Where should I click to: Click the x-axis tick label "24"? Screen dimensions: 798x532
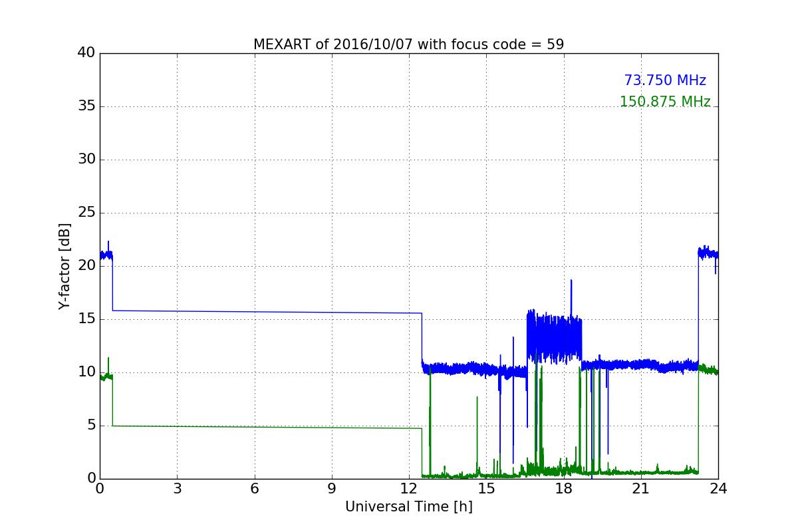click(x=718, y=488)
